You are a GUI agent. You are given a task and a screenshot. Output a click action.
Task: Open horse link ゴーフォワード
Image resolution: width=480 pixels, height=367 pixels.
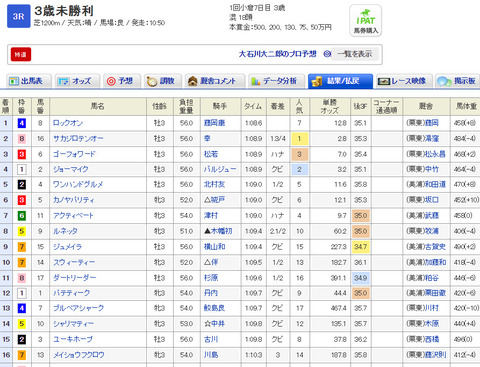point(74,154)
